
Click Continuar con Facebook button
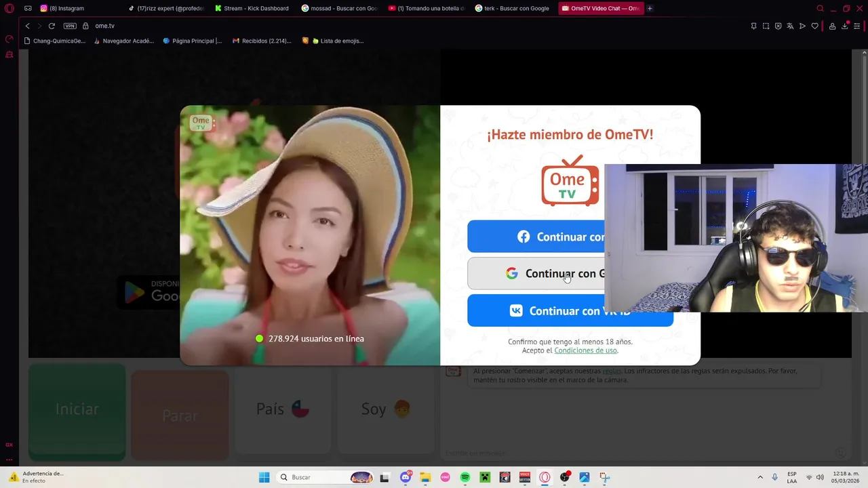click(536, 237)
